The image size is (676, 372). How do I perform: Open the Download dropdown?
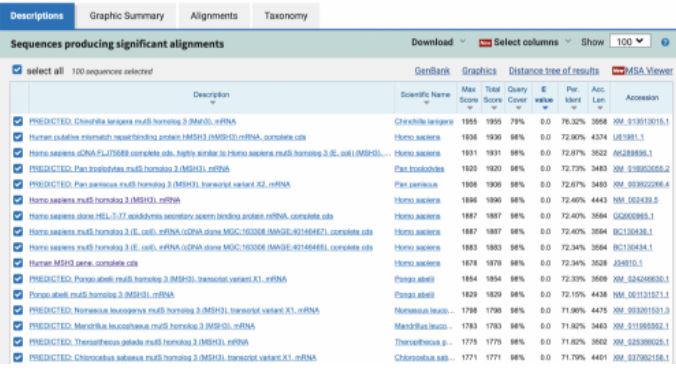[x=438, y=42]
